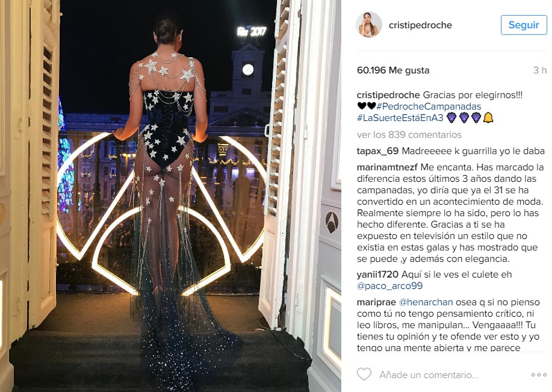Open the mariprae commenter profile

coord(376,302)
